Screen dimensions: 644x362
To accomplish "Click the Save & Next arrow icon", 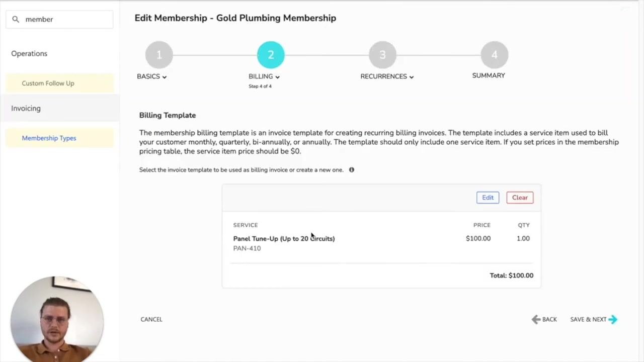I will tap(613, 319).
